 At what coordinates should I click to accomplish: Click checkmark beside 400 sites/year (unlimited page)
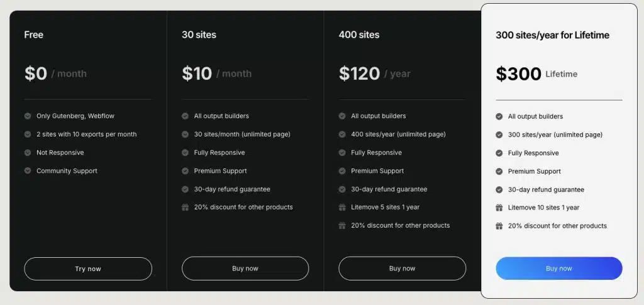[342, 134]
